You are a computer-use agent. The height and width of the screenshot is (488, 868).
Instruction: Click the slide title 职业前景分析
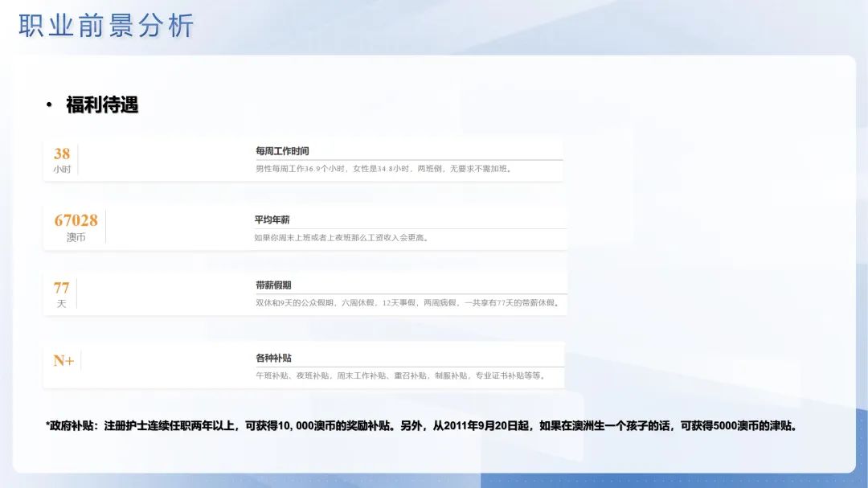point(106,26)
